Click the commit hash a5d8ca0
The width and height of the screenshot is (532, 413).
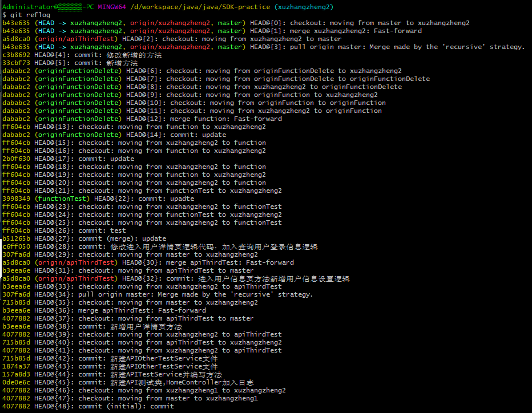point(15,39)
